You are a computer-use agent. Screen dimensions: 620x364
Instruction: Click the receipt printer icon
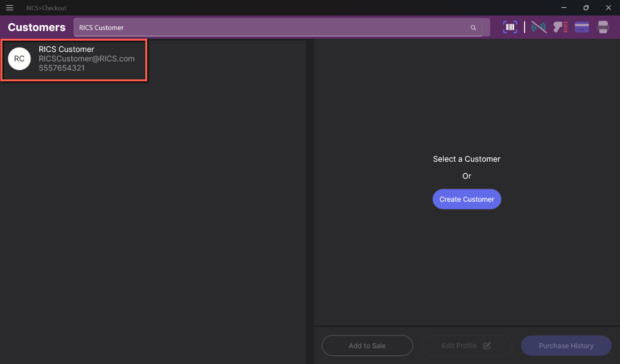(x=603, y=27)
